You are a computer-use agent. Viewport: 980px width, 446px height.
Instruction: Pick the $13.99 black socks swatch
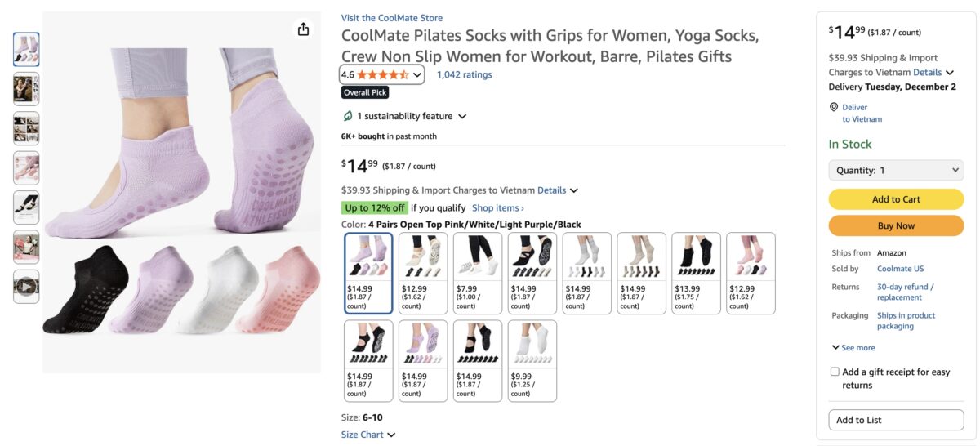pyautogui.click(x=697, y=273)
